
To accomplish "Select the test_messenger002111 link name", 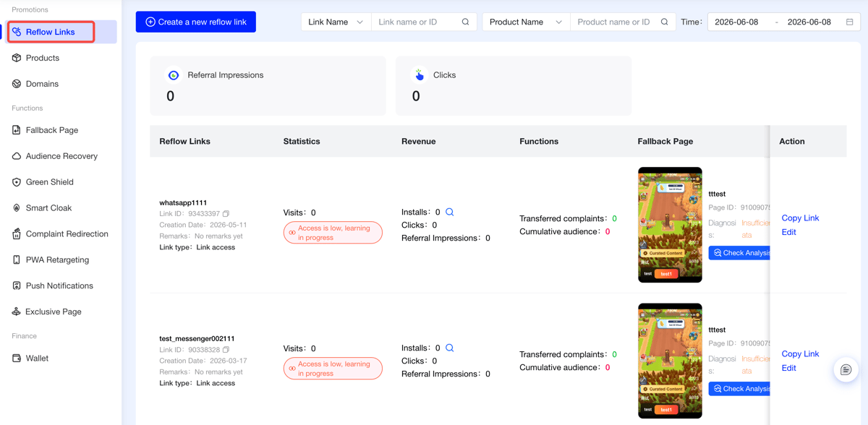I will [197, 338].
